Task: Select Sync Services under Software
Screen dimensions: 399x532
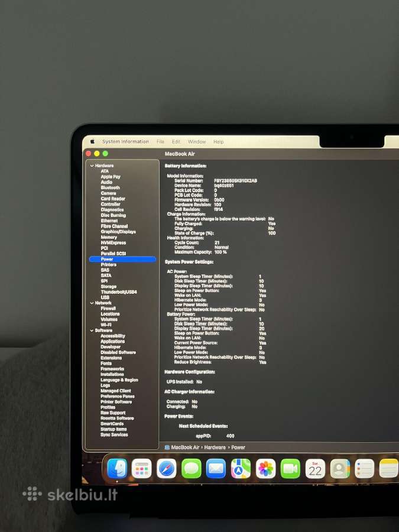Action: pos(114,434)
